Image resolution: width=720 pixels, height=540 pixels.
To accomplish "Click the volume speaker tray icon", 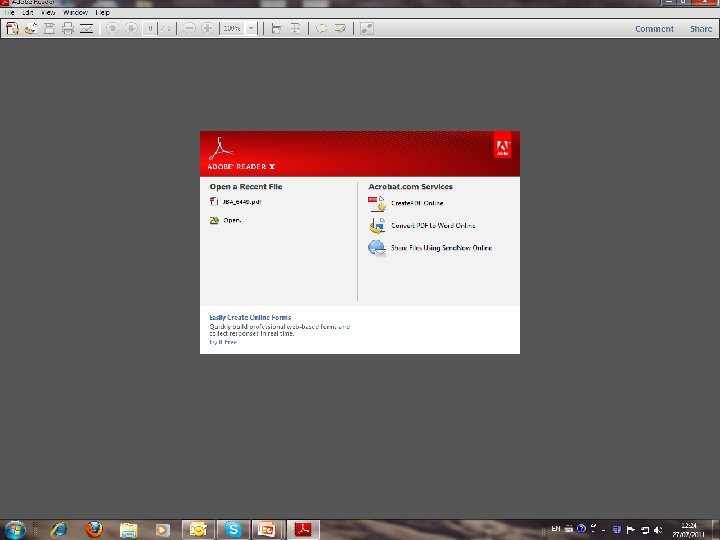I will pos(658,529).
